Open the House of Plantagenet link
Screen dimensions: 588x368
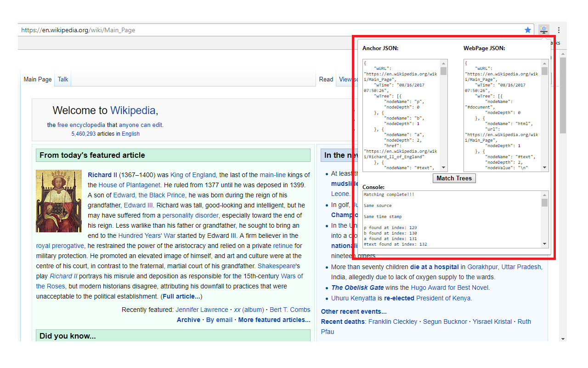point(130,185)
